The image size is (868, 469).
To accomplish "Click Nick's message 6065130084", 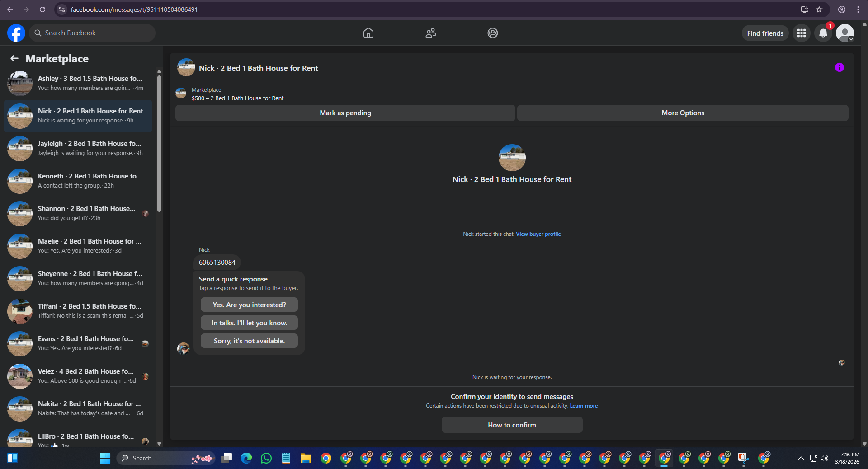I will tap(217, 262).
